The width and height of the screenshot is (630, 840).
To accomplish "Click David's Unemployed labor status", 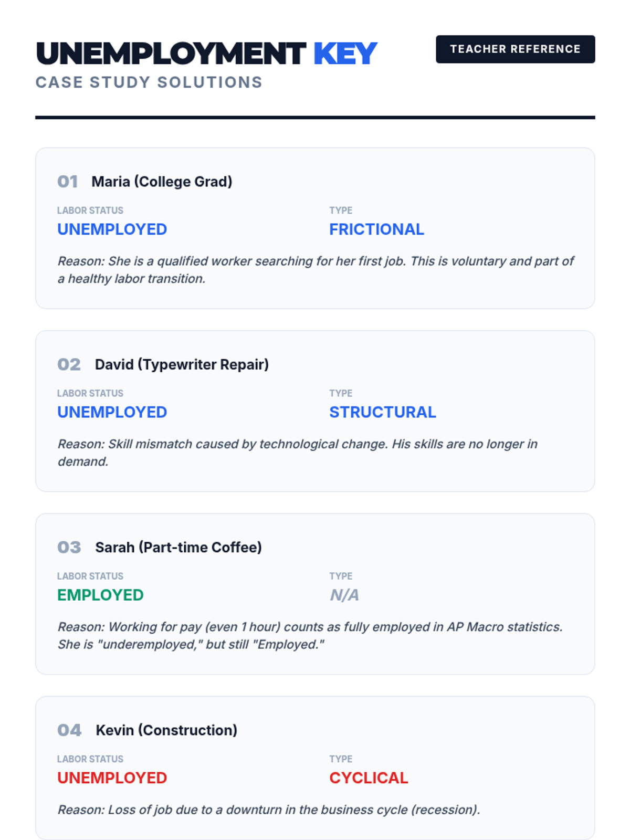I will coord(112,412).
